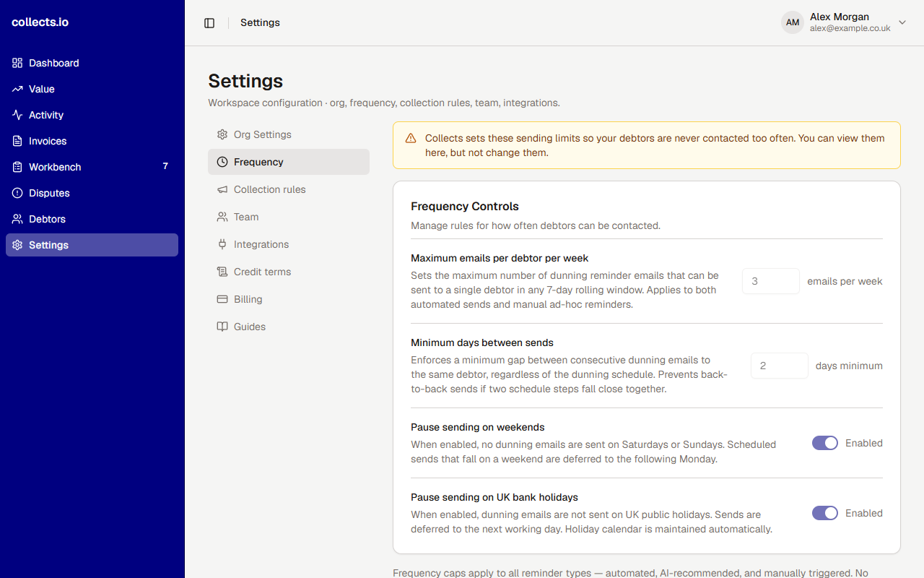Click the Credit terms scroll icon
Screen dimensions: 924x578
222,272
